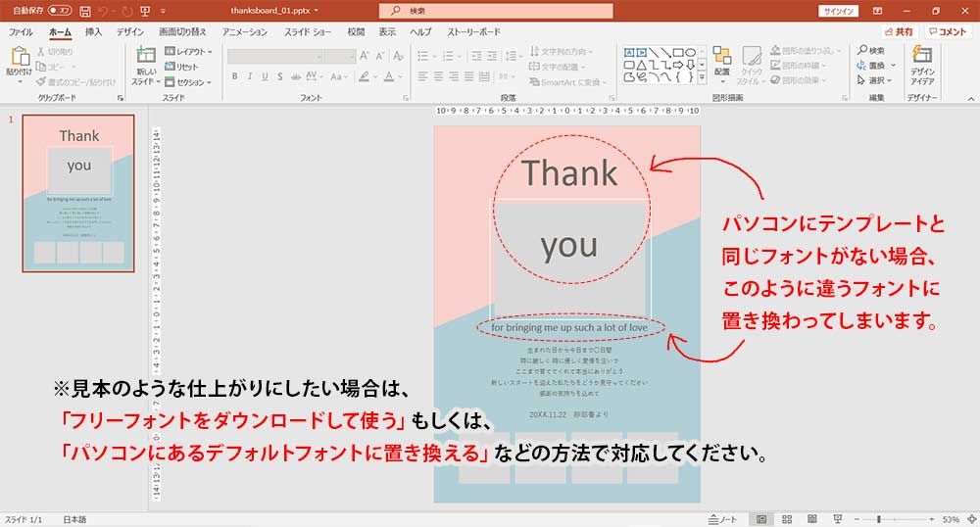Screen dimensions: 980x527
Task: Toggle the AutoSave (自動保存) switch
Action: click(59, 11)
